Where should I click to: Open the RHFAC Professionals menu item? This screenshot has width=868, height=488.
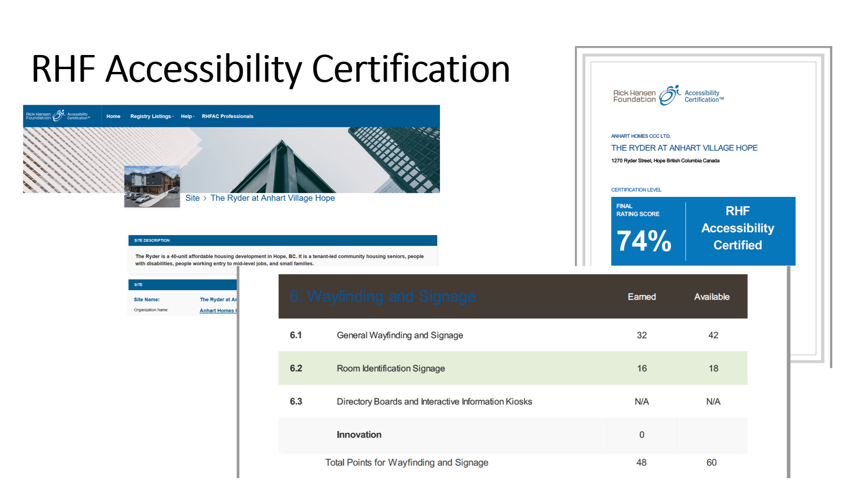click(228, 116)
